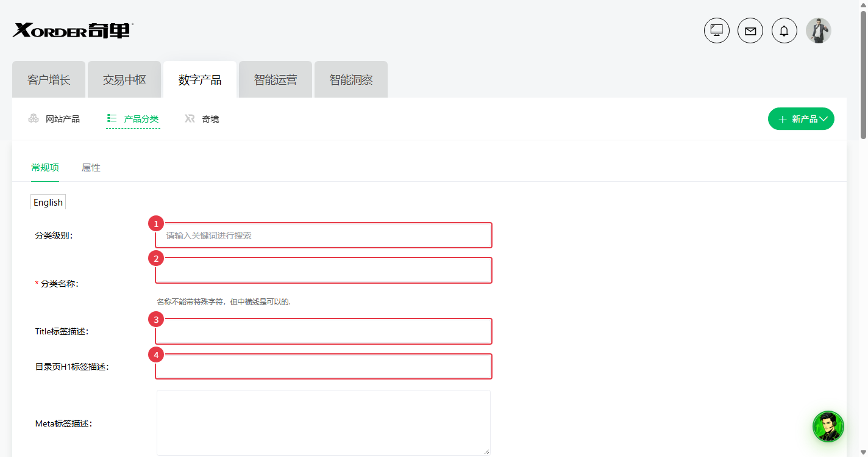Click inside the Meta标签描述 textarea
The width and height of the screenshot is (868, 457).
click(x=324, y=423)
